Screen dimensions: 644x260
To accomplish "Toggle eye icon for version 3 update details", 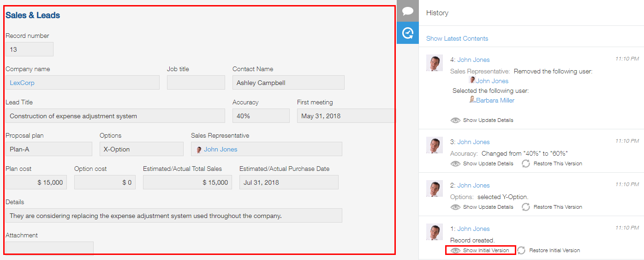I will [455, 163].
